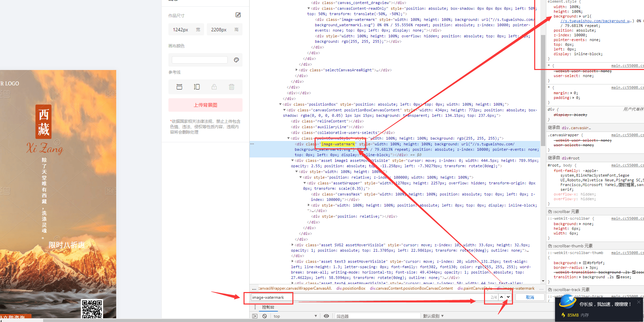Screen dimensions: 644x322
Task: Open the canvas color palette icon
Action: pos(236,60)
